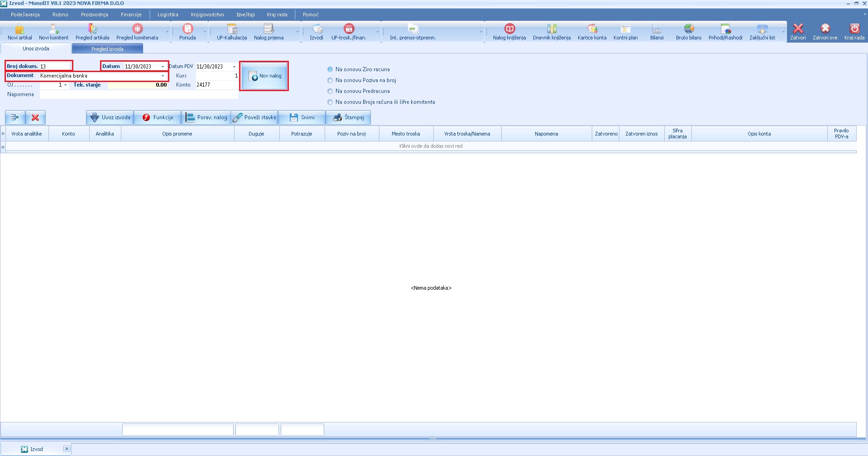This screenshot has height=456, width=868.
Task: Open Nalog knjiženja from the toolbar
Action: (509, 32)
